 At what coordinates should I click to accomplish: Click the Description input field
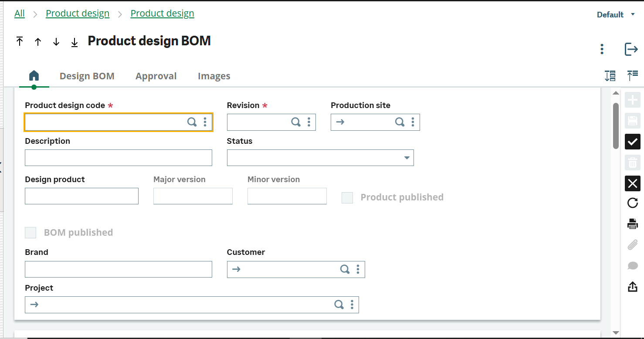119,158
